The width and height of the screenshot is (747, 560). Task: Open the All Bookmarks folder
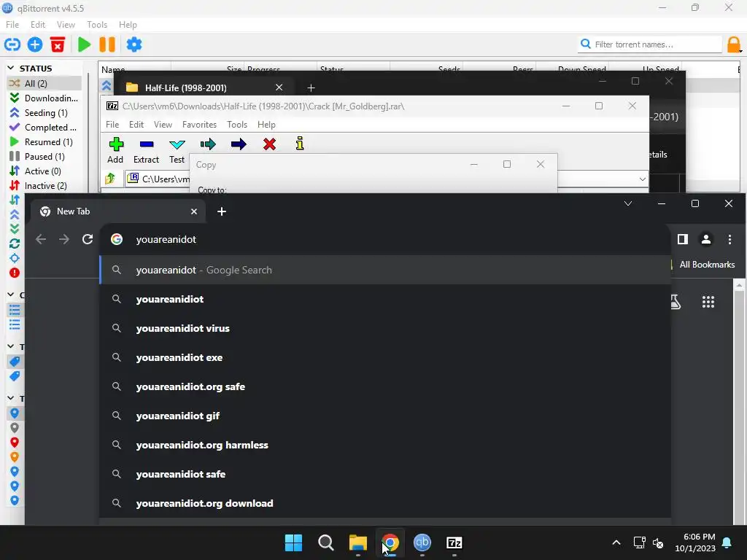click(706, 265)
